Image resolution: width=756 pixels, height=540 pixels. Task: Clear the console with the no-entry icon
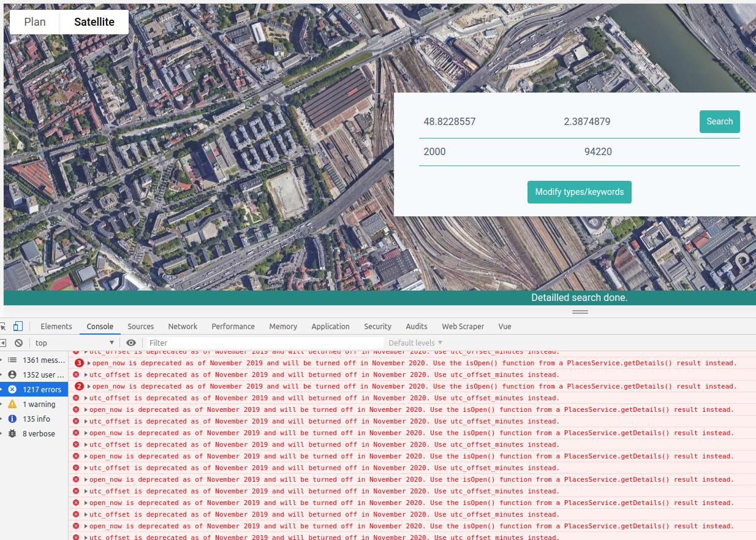pos(19,343)
